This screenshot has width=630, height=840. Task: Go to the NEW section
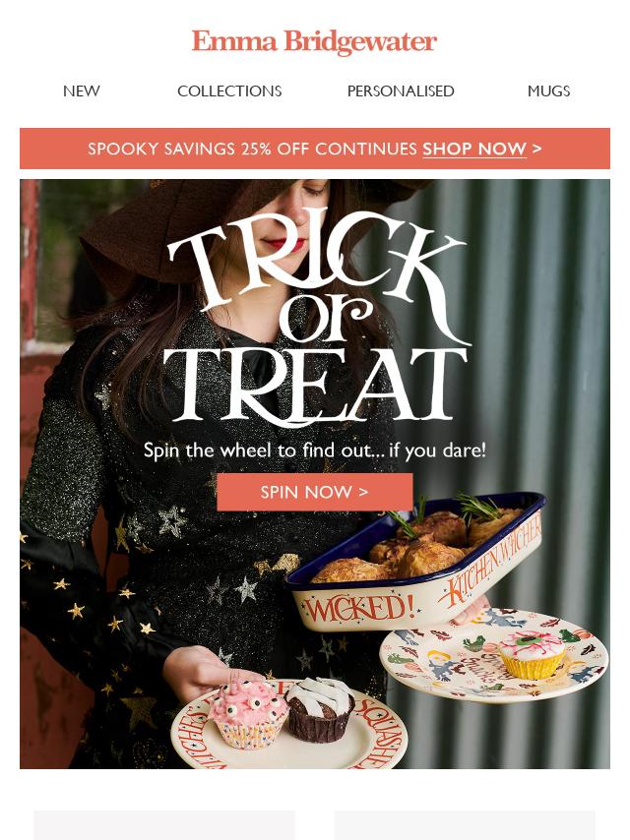82,91
